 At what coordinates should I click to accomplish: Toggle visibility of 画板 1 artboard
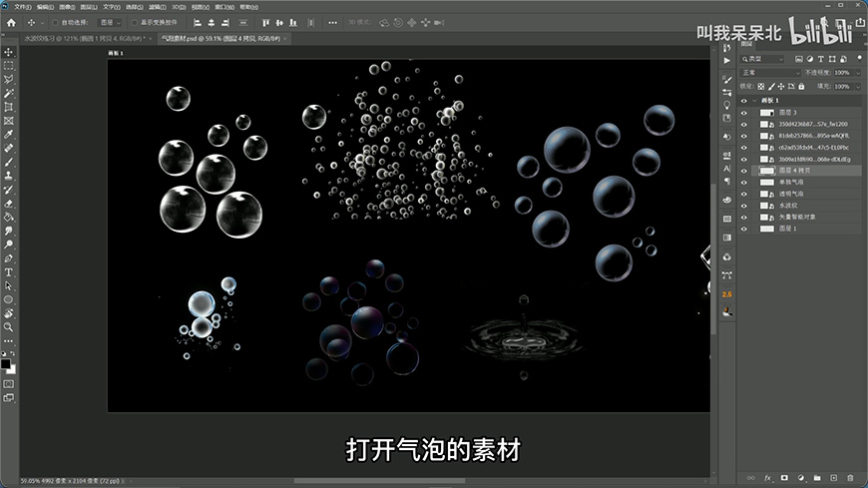(x=744, y=101)
